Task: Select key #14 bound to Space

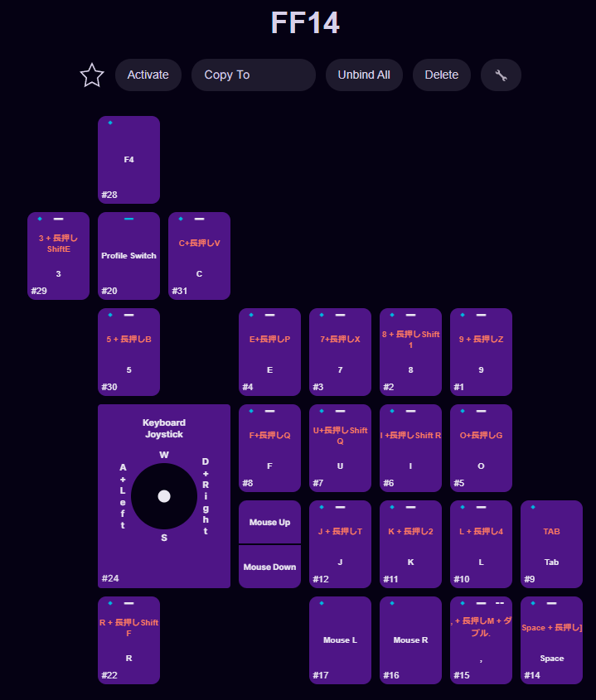Action: (x=551, y=640)
